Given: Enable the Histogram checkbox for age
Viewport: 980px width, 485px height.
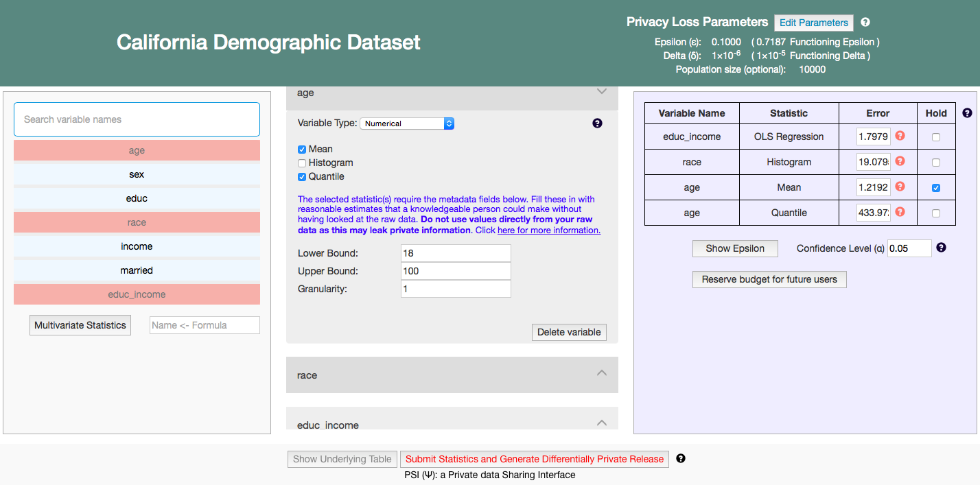Looking at the screenshot, I should pyautogui.click(x=302, y=163).
